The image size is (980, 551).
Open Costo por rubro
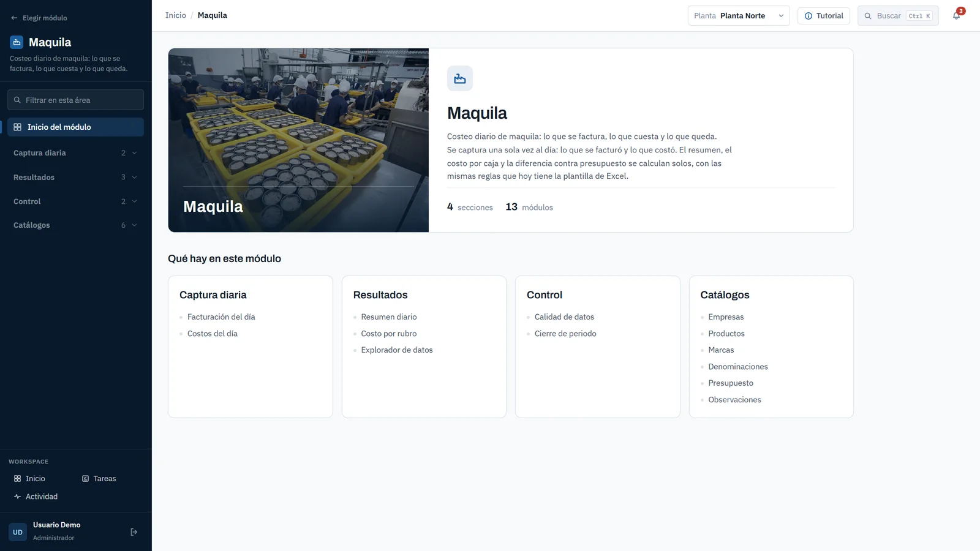point(389,334)
